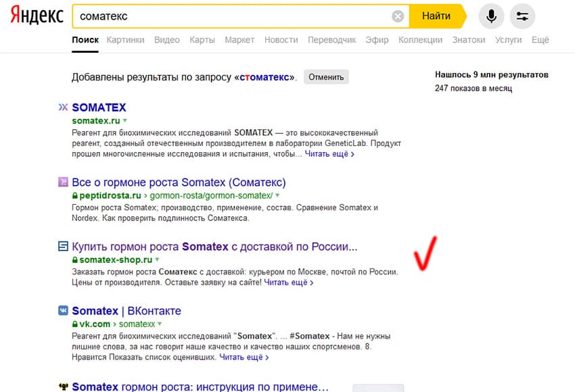Open the Переводчик tab
Viewport: 575px width, 392px height.
[332, 40]
